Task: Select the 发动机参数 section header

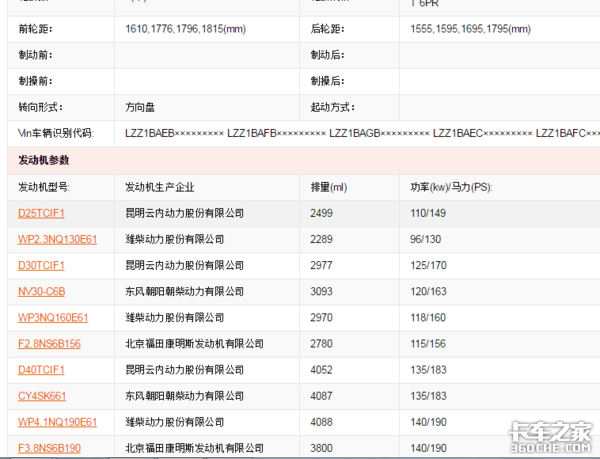Action: tap(44, 160)
